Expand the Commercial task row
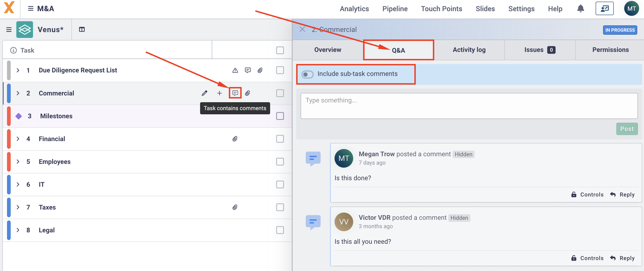644x271 pixels. point(18,93)
